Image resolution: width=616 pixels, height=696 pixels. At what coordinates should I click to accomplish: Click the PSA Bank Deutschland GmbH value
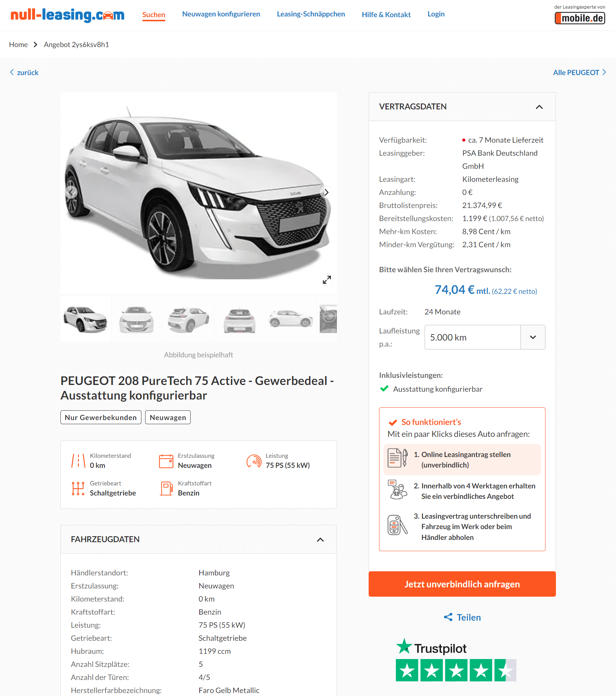[500, 159]
